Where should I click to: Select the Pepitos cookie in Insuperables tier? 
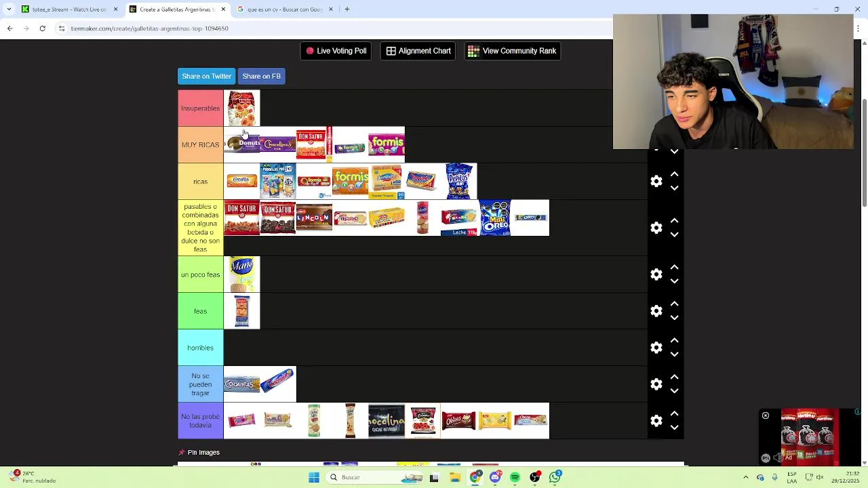(x=242, y=108)
